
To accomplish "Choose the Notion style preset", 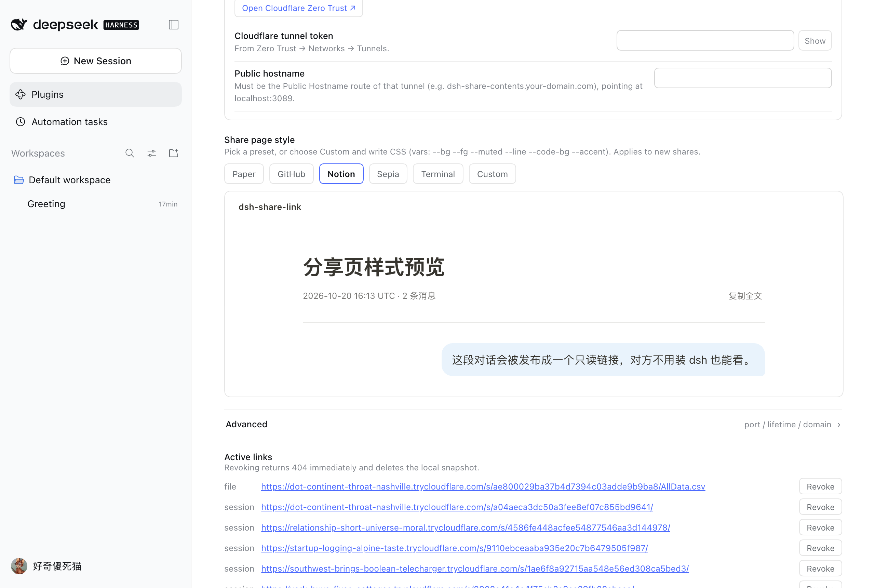I will [x=341, y=174].
